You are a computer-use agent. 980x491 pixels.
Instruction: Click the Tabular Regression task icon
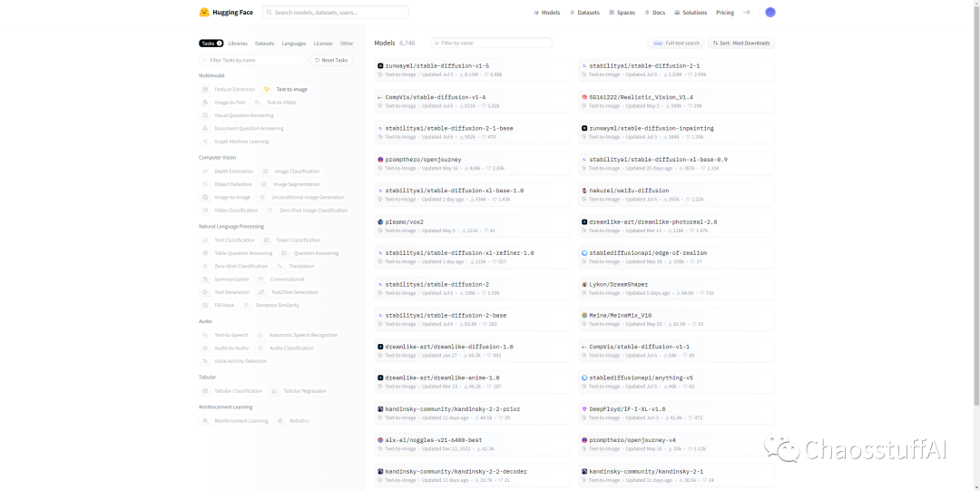(274, 391)
